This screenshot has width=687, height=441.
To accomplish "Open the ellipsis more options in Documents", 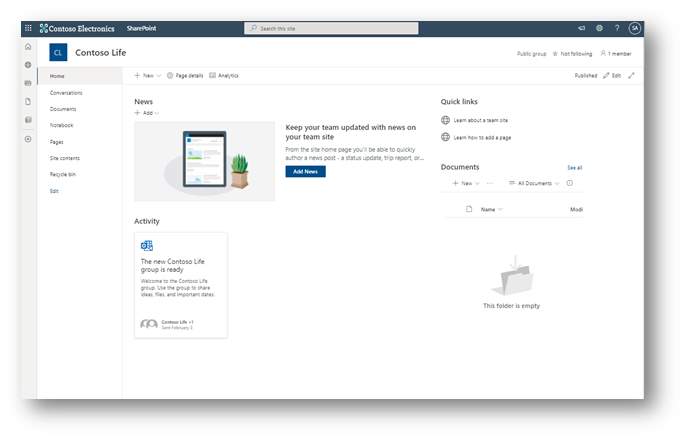I will [x=490, y=183].
